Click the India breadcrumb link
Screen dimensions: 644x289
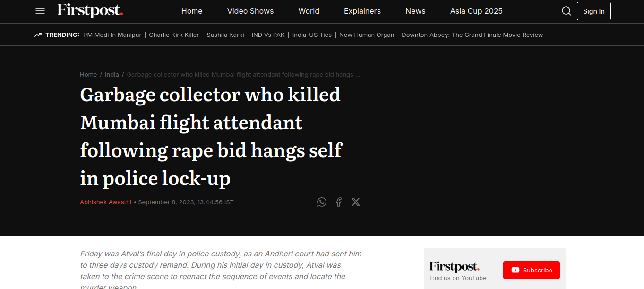[112, 75]
